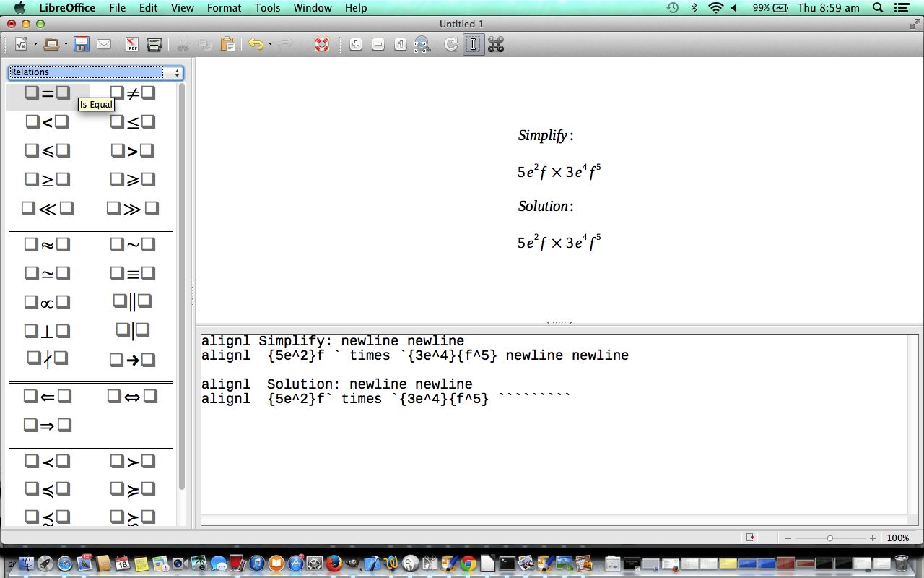924x578 pixels.
Task: Toggle the Formula Cursor button
Action: [x=474, y=45]
